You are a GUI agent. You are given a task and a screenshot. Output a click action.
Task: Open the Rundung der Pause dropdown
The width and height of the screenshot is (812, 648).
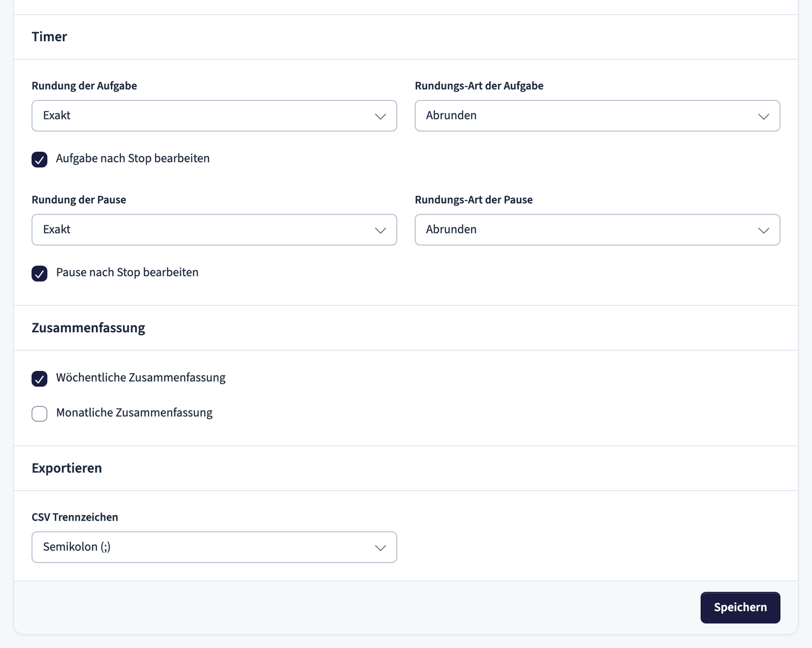pyautogui.click(x=214, y=230)
